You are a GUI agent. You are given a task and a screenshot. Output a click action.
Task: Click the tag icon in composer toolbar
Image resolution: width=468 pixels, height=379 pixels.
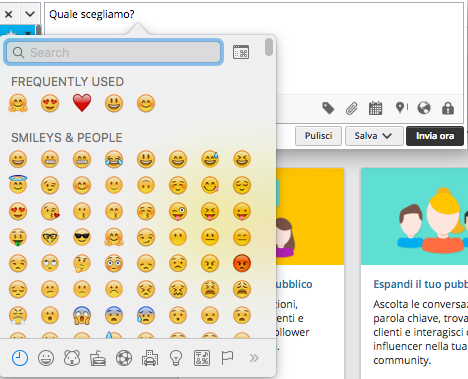pyautogui.click(x=328, y=108)
